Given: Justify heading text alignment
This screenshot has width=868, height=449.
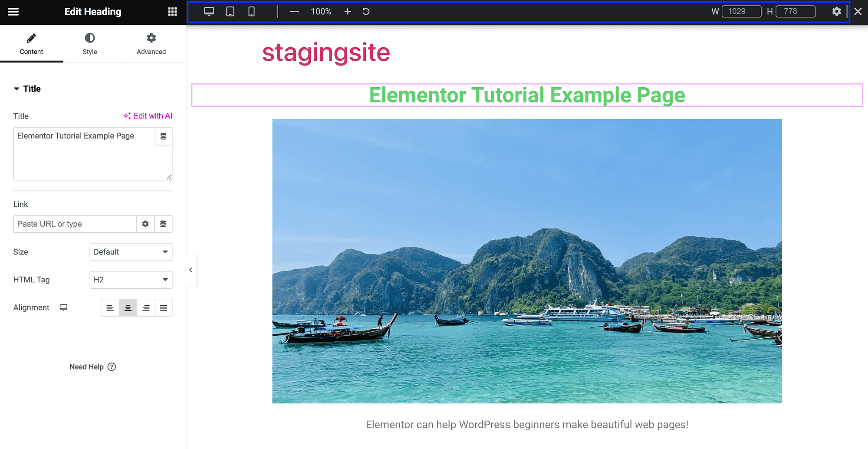Looking at the screenshot, I should coord(164,308).
